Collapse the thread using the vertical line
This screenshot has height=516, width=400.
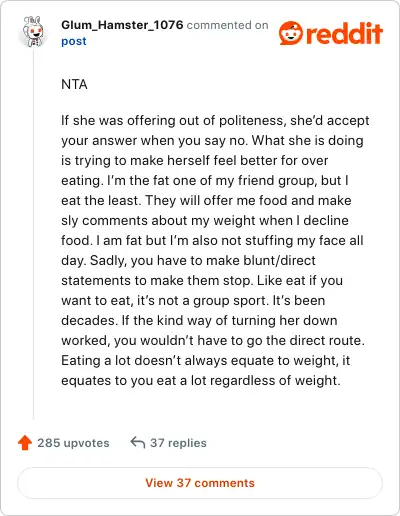(x=33, y=235)
